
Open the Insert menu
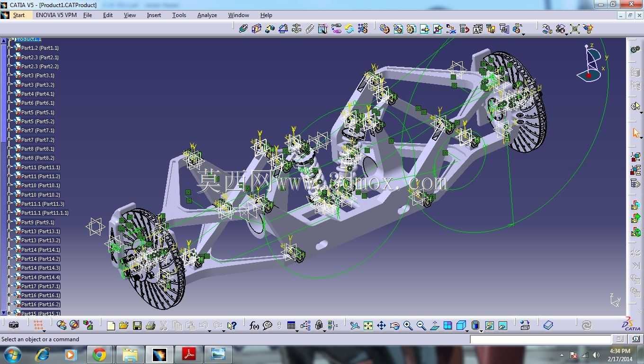[x=154, y=15]
